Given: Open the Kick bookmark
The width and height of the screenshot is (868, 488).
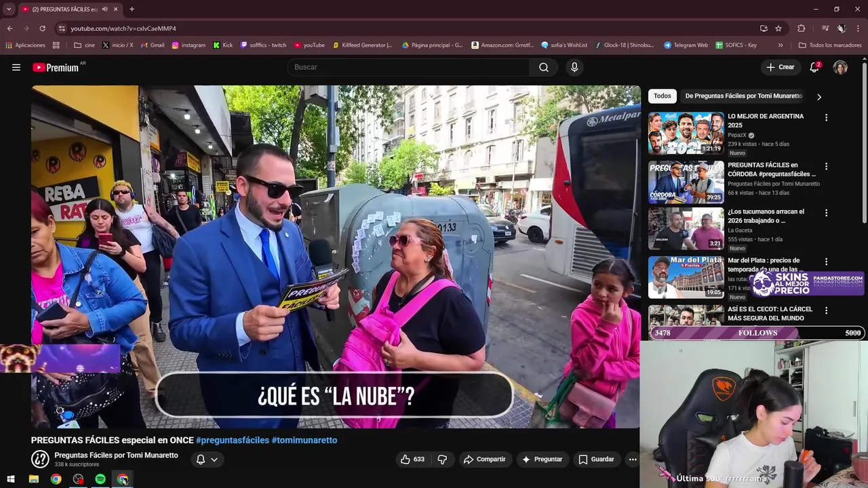Looking at the screenshot, I should click(x=223, y=45).
